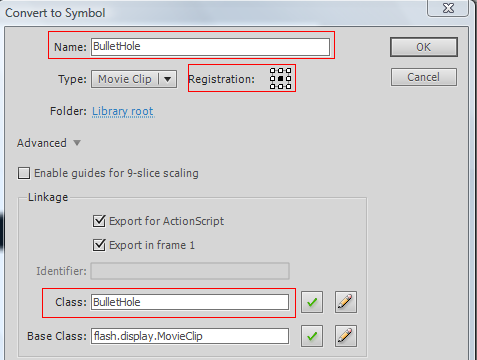Click the Cancel button
The image size is (477, 360).
(424, 77)
